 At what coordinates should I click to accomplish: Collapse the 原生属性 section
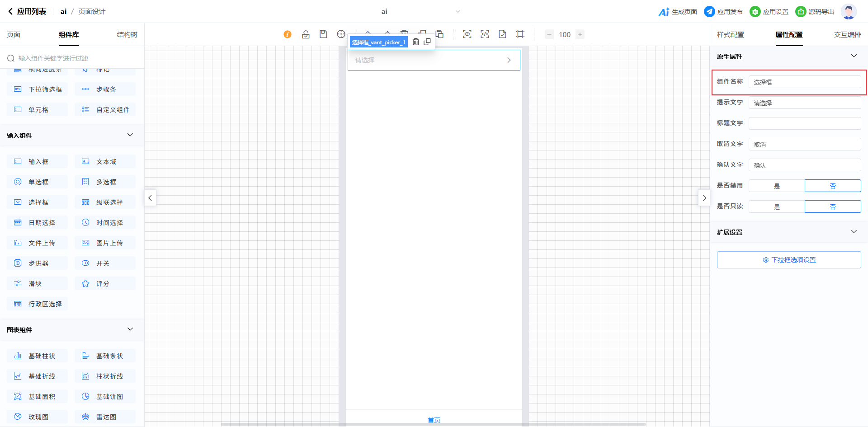pos(854,56)
